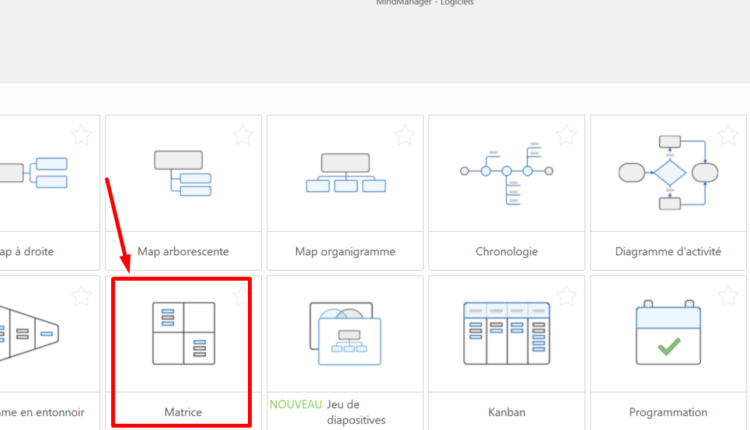Toggle the Kanban tile favorite star
750x430 pixels.
click(566, 296)
